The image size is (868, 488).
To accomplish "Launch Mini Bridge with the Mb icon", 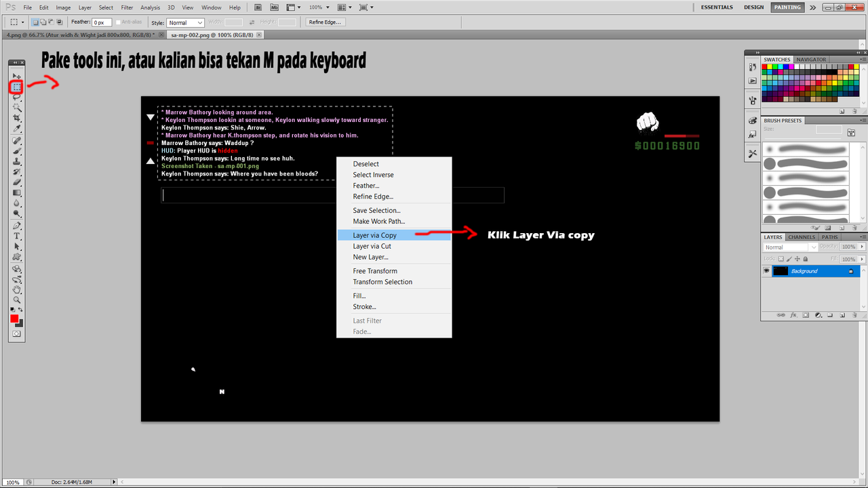I will pos(274,7).
